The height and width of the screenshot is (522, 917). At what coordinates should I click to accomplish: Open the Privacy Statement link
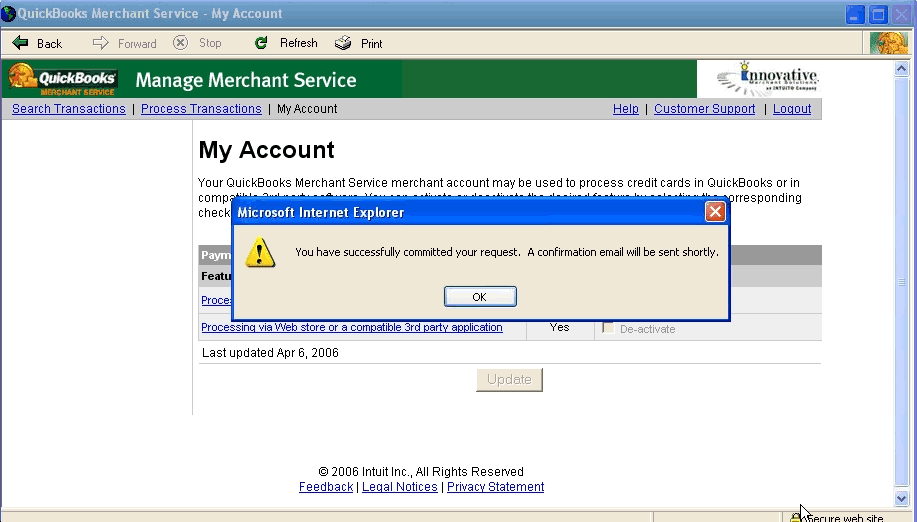click(495, 487)
